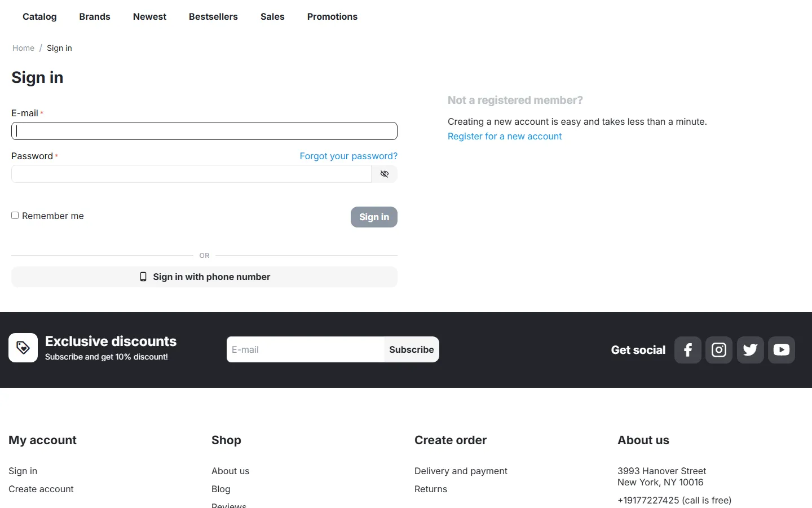Choose Sign in with phone number

pyautogui.click(x=204, y=277)
